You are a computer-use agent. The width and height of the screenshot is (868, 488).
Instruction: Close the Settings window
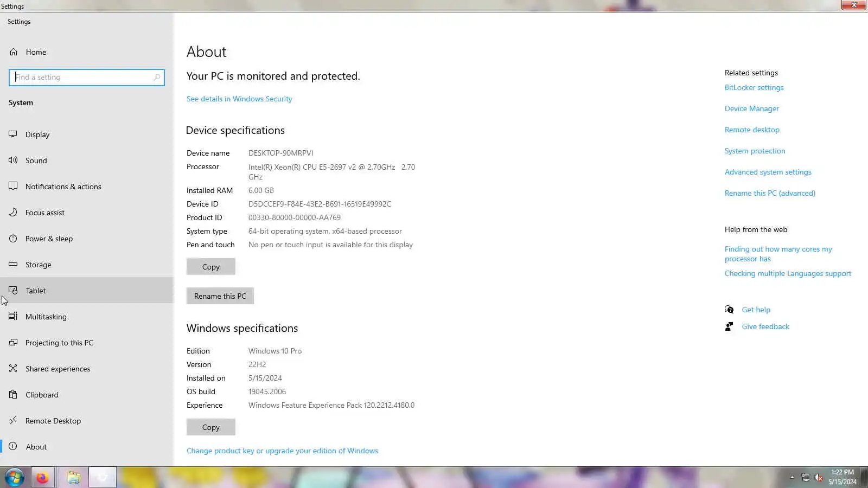pos(854,5)
